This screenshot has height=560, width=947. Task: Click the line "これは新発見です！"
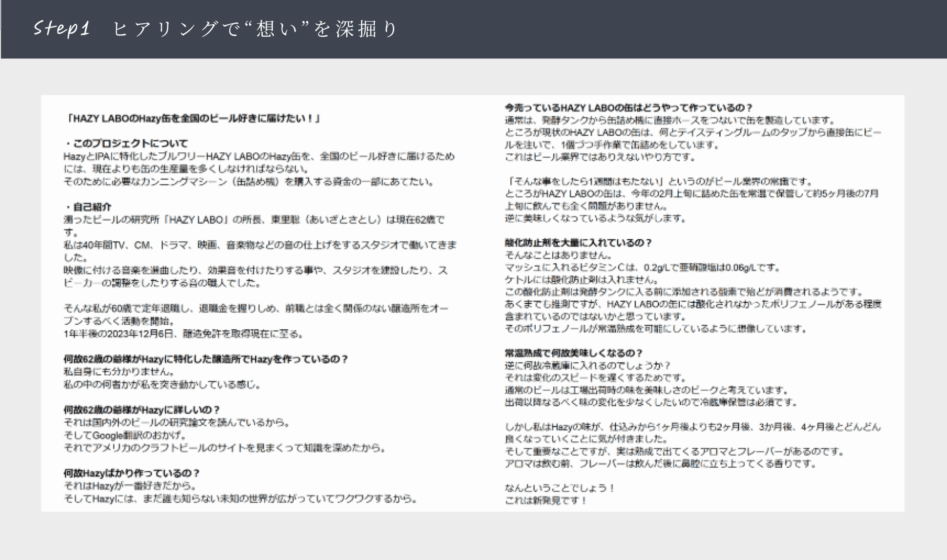[x=546, y=500]
